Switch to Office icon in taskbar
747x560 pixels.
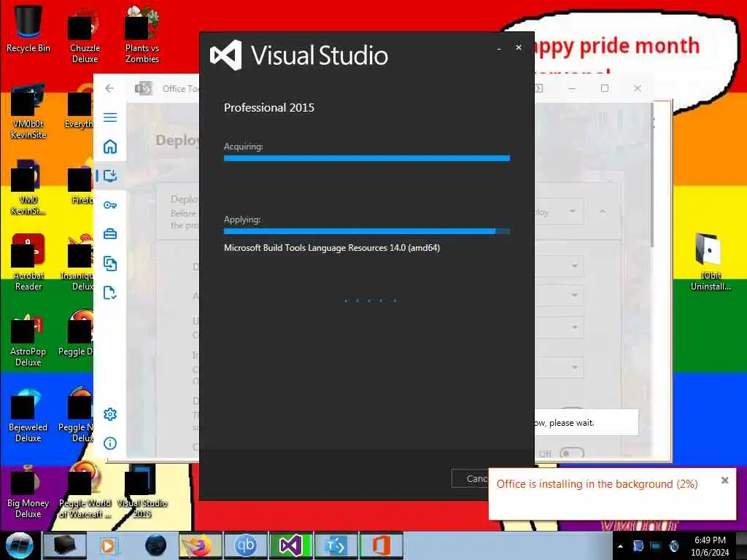(381, 545)
